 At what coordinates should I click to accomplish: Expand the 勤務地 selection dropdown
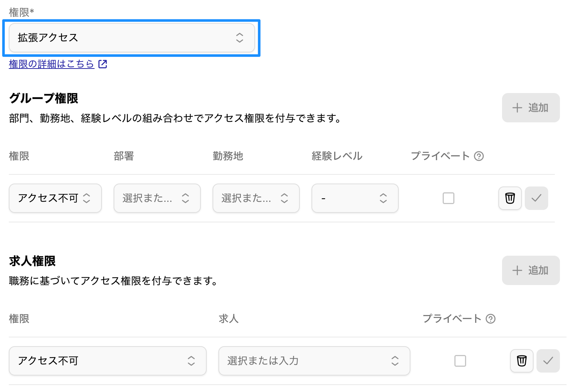coord(256,198)
